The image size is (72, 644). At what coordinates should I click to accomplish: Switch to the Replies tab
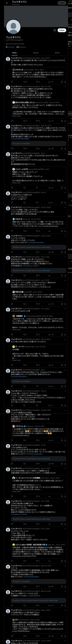click(36, 53)
